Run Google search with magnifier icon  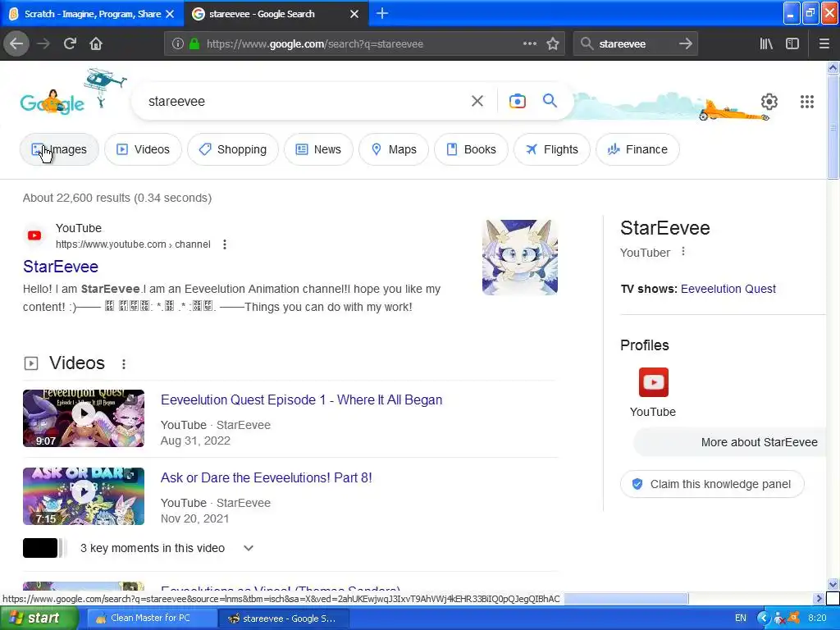pos(550,101)
